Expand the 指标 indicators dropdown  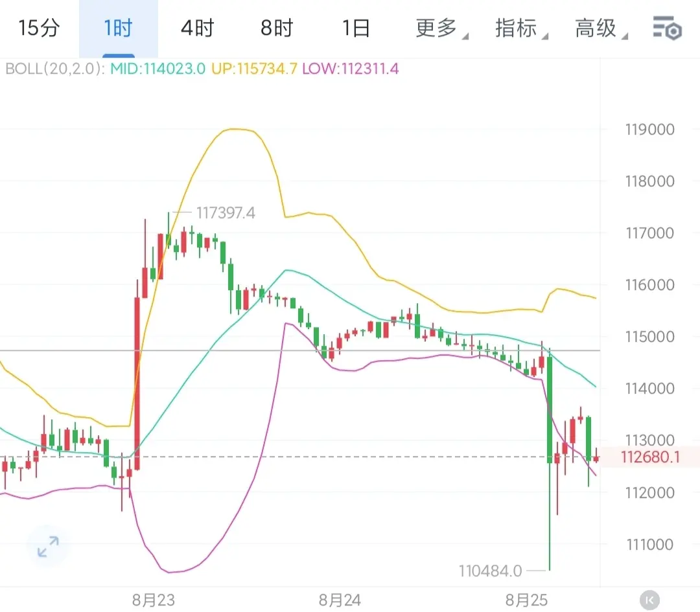click(x=520, y=28)
